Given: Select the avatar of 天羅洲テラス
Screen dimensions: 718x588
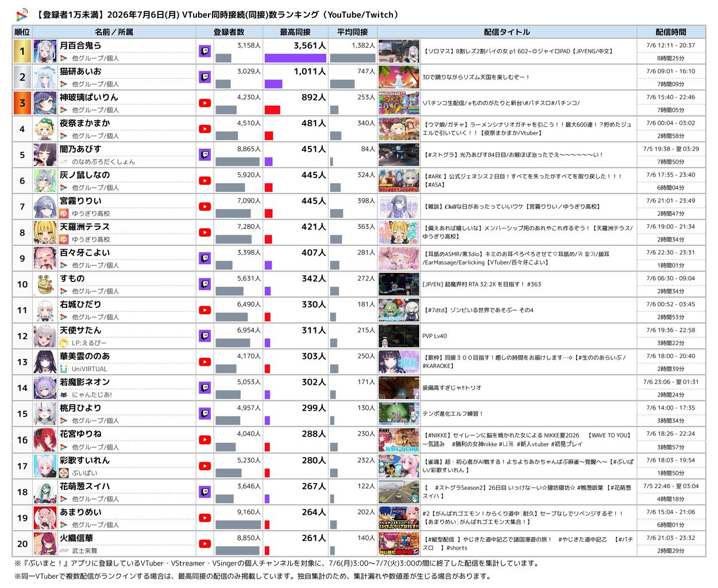Looking at the screenshot, I should click(45, 233).
